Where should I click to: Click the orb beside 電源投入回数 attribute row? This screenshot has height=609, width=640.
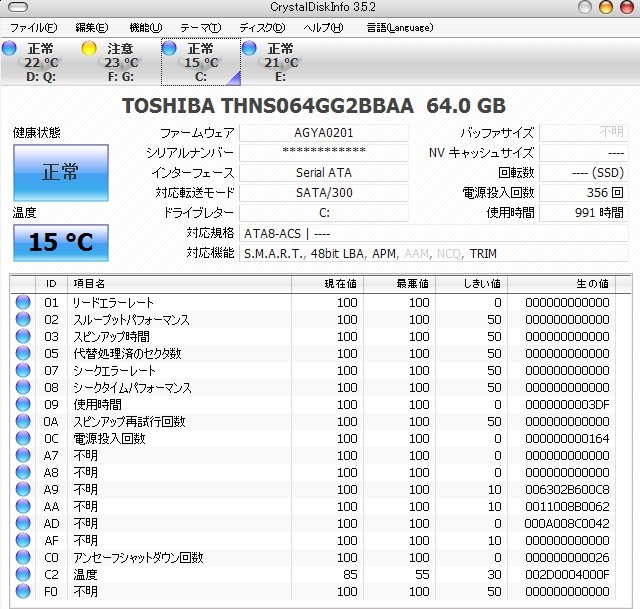[x=23, y=438]
